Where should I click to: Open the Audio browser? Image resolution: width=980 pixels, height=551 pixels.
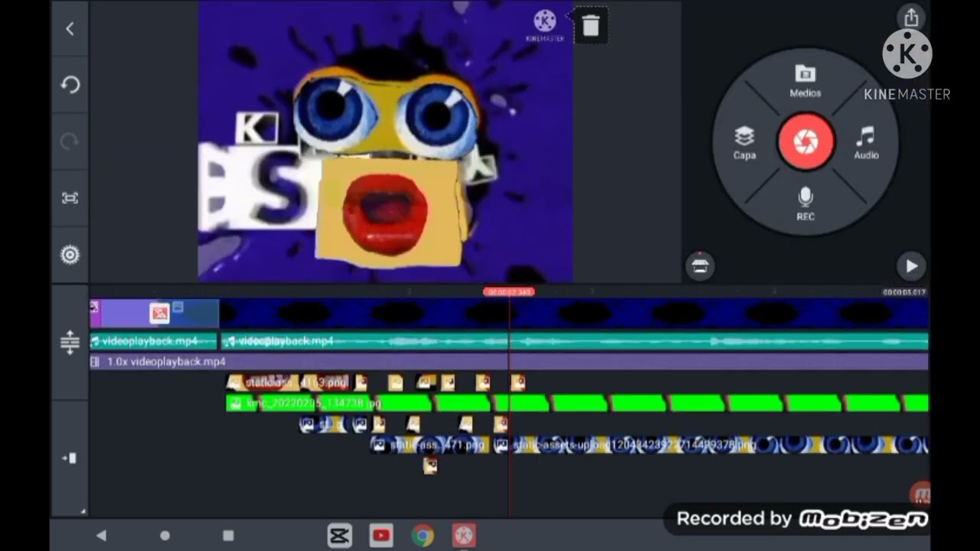[866, 143]
